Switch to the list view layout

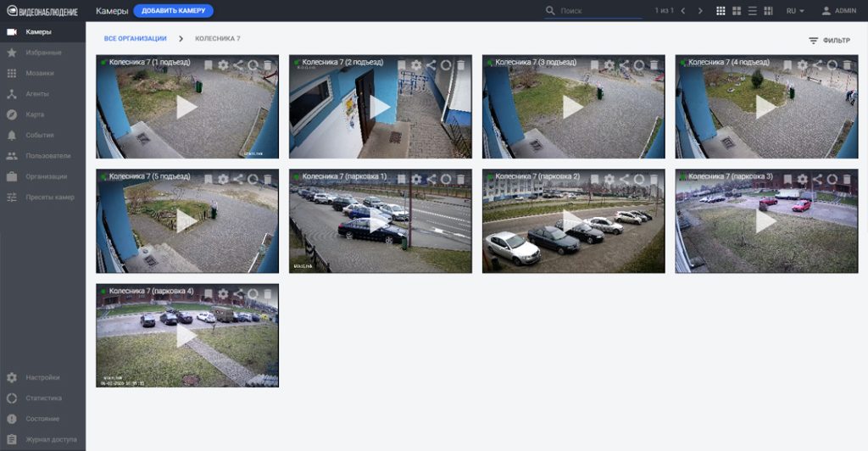click(752, 11)
